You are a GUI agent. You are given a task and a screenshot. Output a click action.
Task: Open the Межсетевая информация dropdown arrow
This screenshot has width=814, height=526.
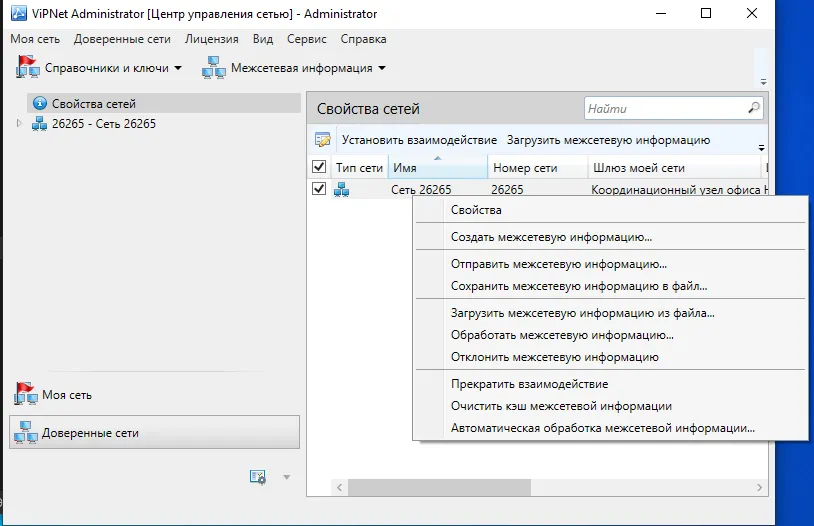coord(382,68)
